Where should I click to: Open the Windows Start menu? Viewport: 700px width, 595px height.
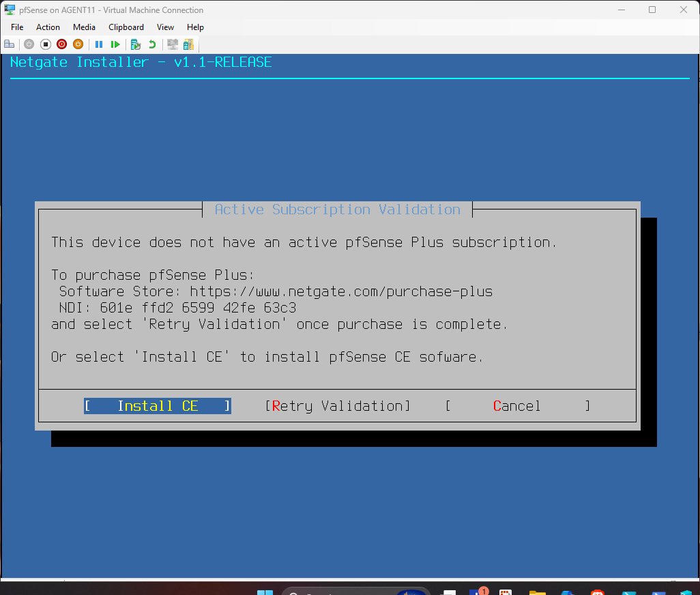pos(265,592)
